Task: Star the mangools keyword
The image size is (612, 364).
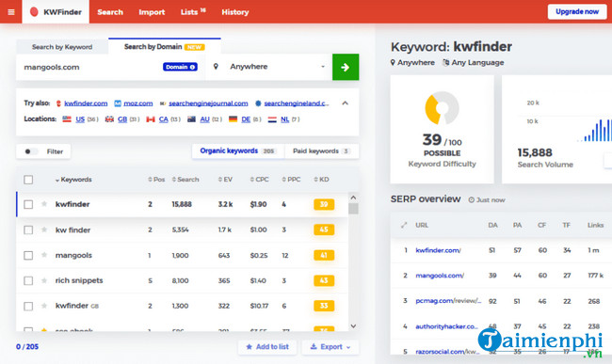Action: (x=44, y=255)
